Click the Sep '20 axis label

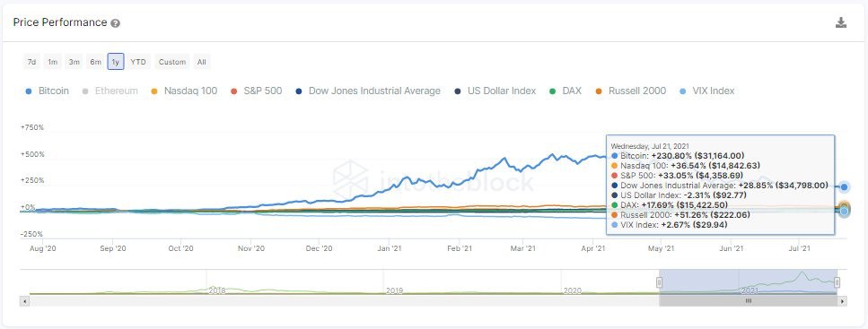(x=113, y=249)
